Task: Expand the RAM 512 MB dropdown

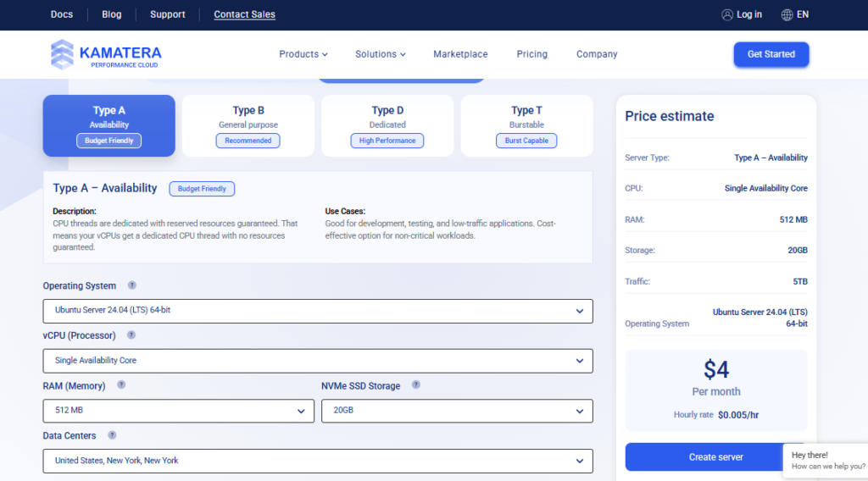Action: (179, 411)
